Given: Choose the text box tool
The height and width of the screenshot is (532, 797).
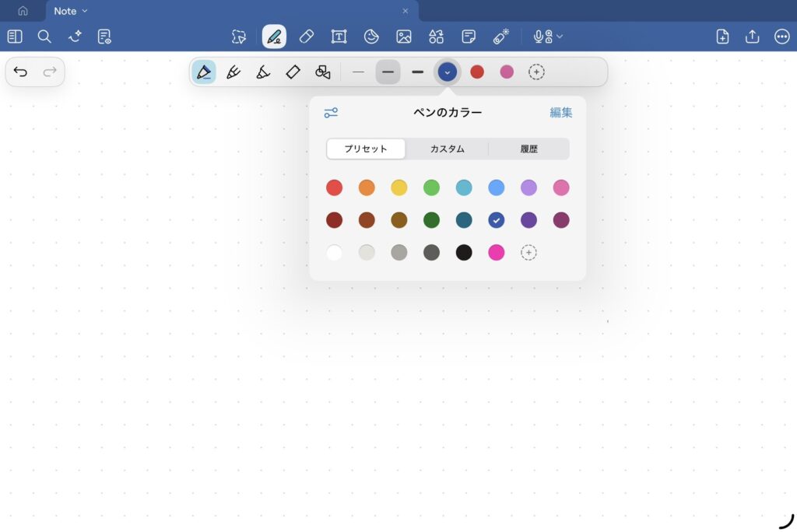Looking at the screenshot, I should [339, 37].
